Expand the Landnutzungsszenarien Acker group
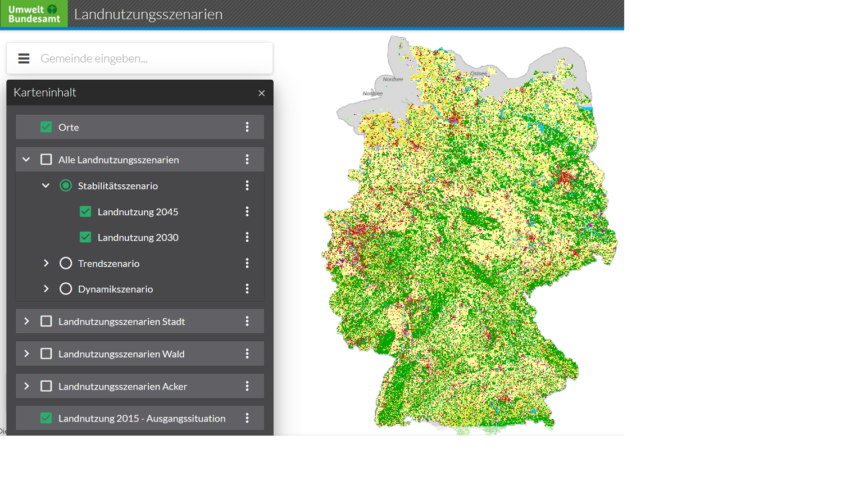The width and height of the screenshot is (868, 498). [26, 387]
